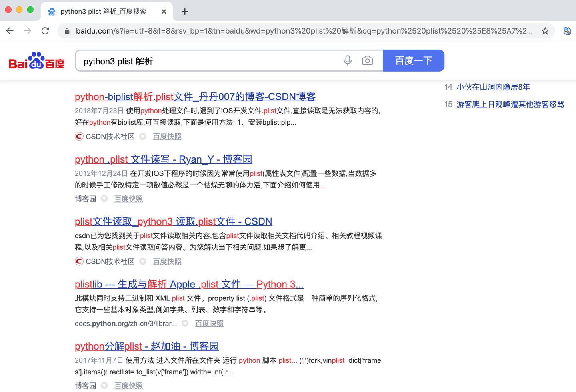The image size is (576, 392).
Task: Click 百度快照 under the Ryan_Y result
Action: [x=128, y=199]
